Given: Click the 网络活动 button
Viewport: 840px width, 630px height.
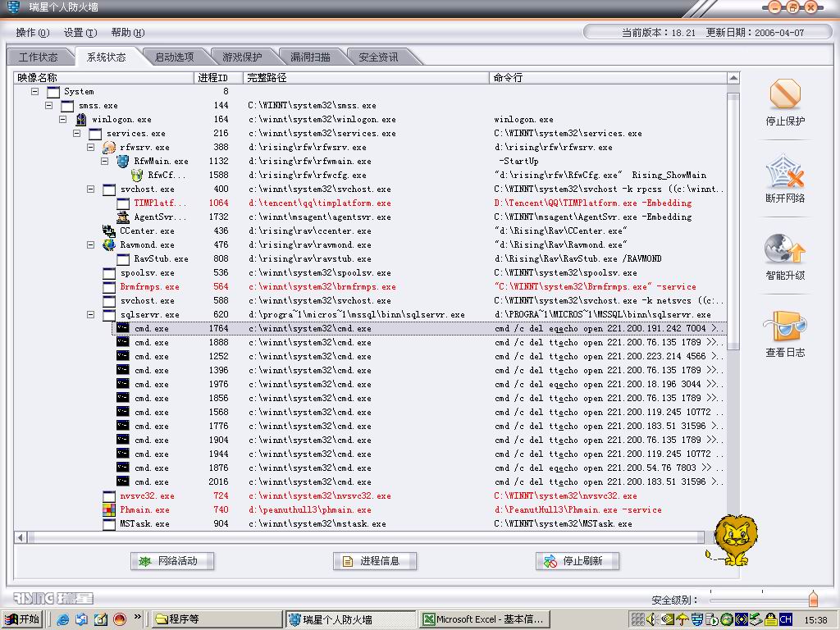Looking at the screenshot, I should [172, 561].
